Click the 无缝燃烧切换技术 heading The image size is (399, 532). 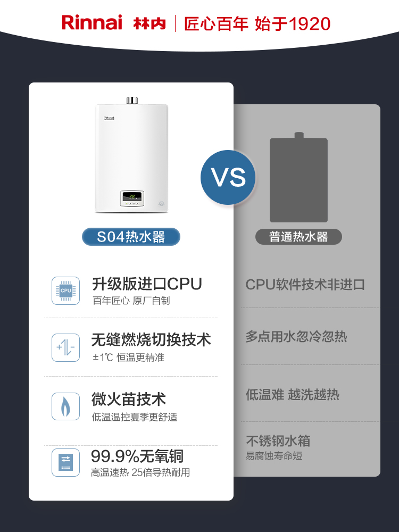(x=151, y=339)
